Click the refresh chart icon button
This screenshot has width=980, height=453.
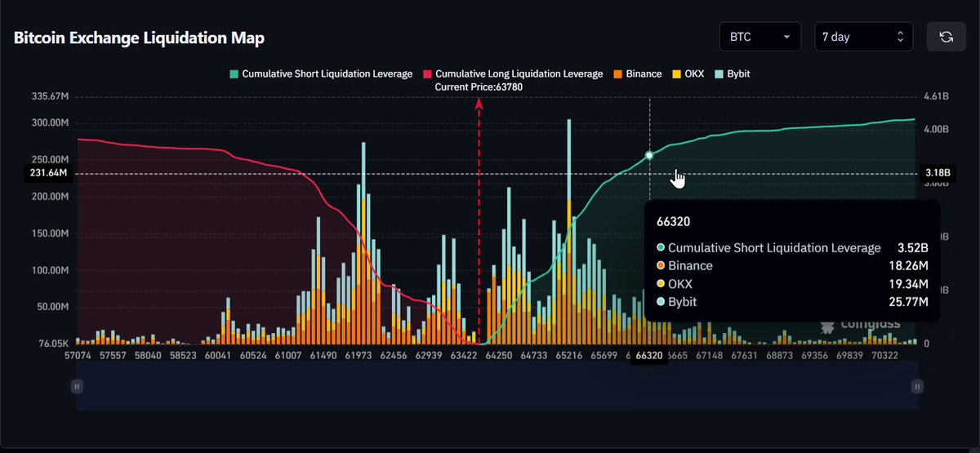pyautogui.click(x=947, y=37)
